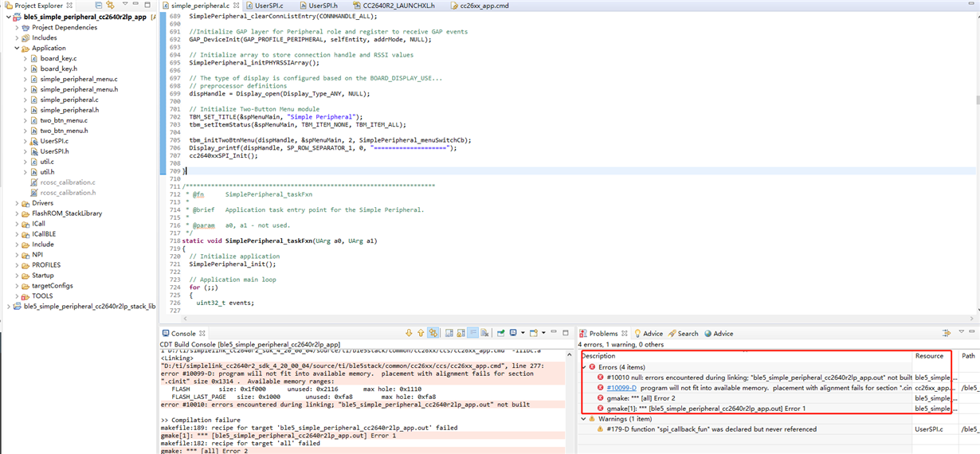The width and height of the screenshot is (980, 454).
Task: Select board_key.c file icon
Action: tap(34, 58)
